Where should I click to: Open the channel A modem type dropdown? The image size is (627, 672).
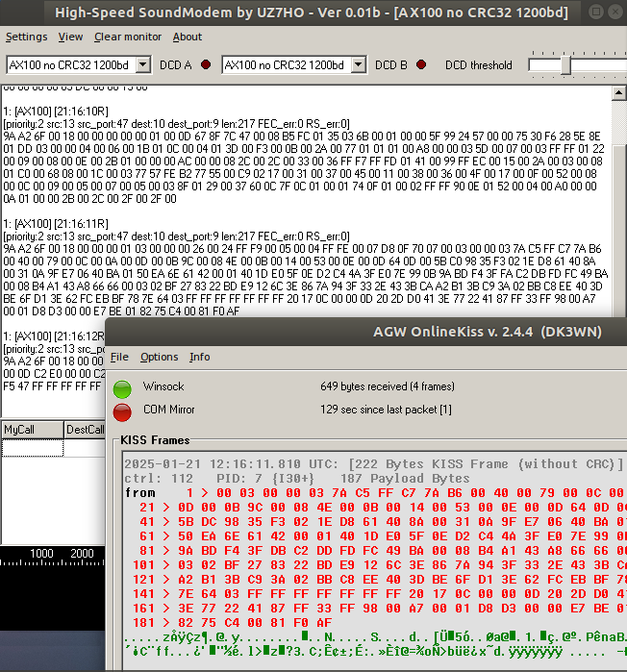[x=143, y=65]
